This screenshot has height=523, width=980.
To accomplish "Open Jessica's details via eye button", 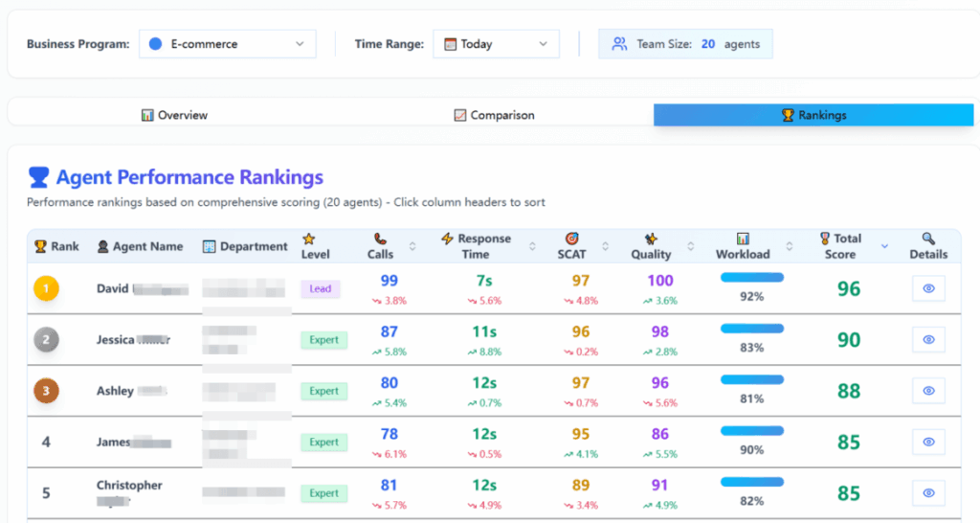I will click(928, 340).
